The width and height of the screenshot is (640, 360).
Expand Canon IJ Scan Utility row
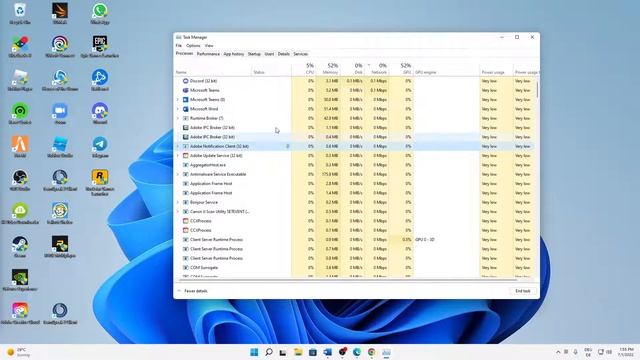(178, 211)
